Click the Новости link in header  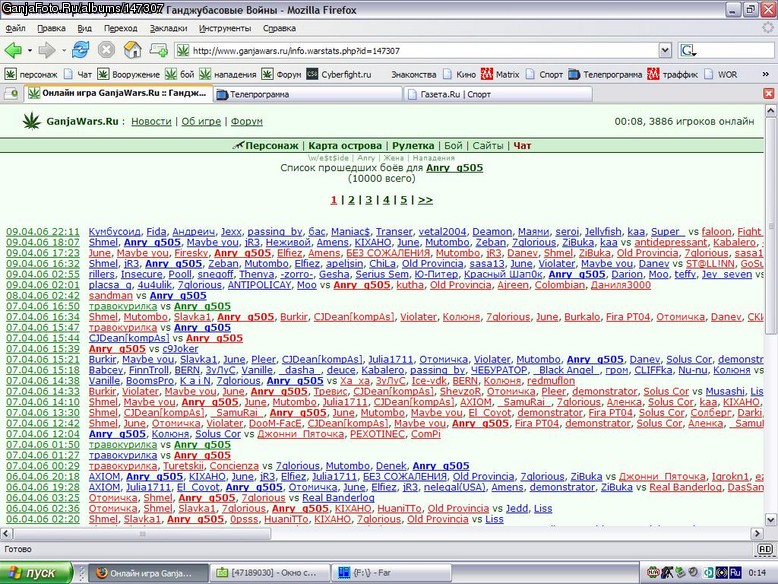pos(151,122)
